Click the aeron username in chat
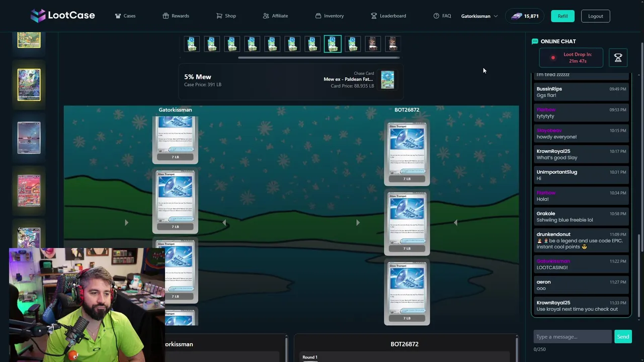The width and height of the screenshot is (644, 362). 543,282
